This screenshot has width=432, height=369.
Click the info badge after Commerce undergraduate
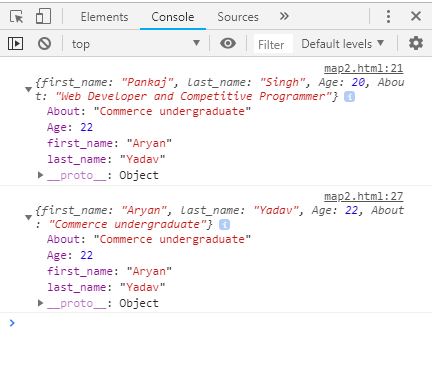pyautogui.click(x=225, y=225)
